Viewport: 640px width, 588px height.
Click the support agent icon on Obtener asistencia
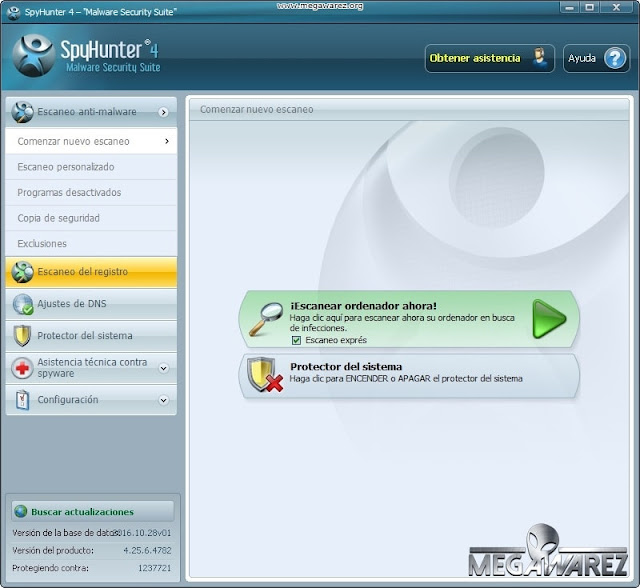(x=540, y=58)
